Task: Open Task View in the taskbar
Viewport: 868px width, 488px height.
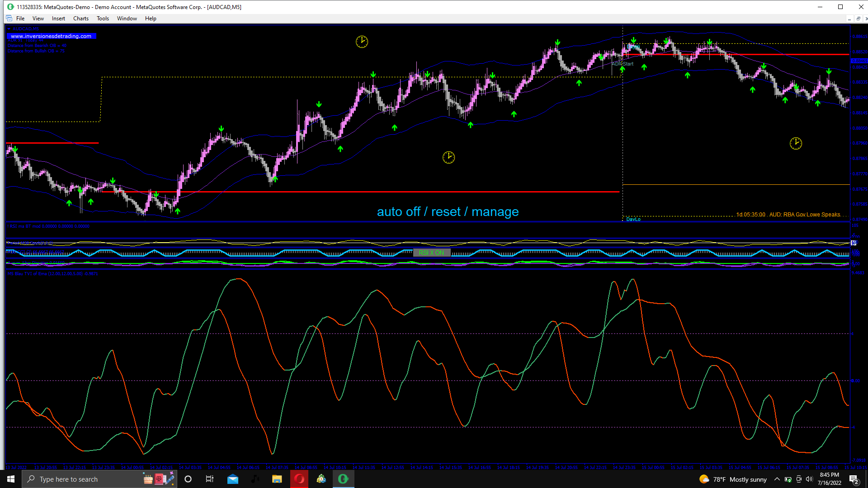Action: click(210, 479)
